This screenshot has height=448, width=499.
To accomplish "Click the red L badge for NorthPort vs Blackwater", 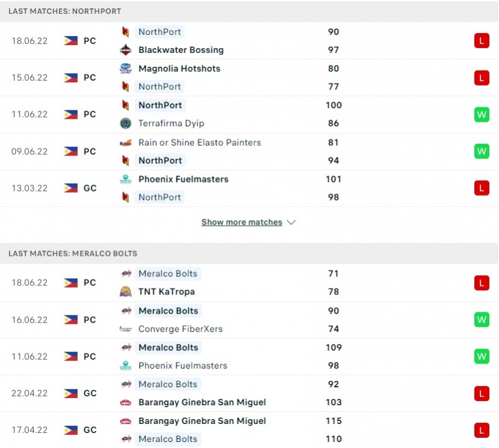I will click(482, 41).
